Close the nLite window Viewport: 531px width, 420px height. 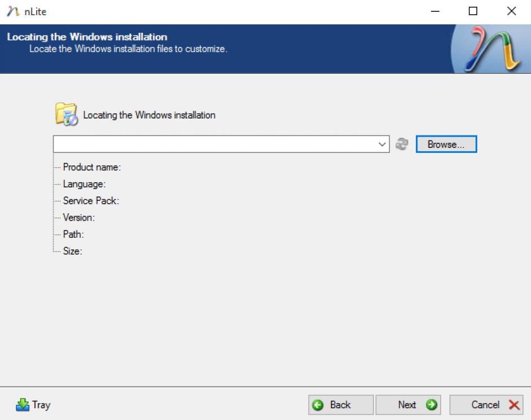click(x=511, y=11)
